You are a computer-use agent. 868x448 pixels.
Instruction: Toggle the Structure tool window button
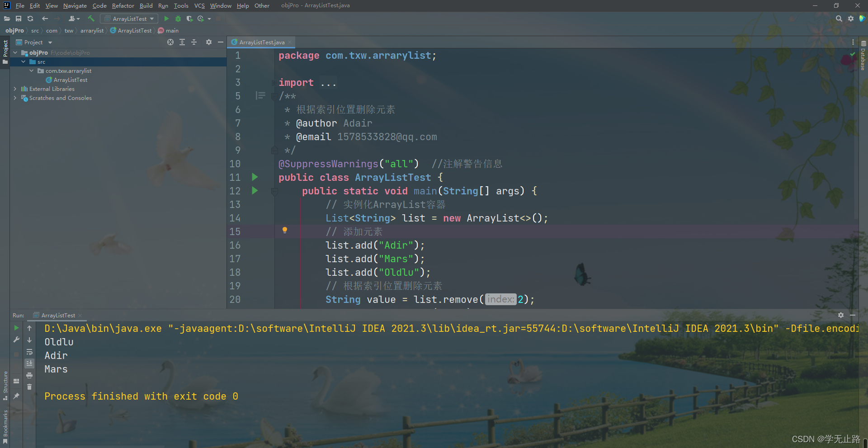click(5, 386)
